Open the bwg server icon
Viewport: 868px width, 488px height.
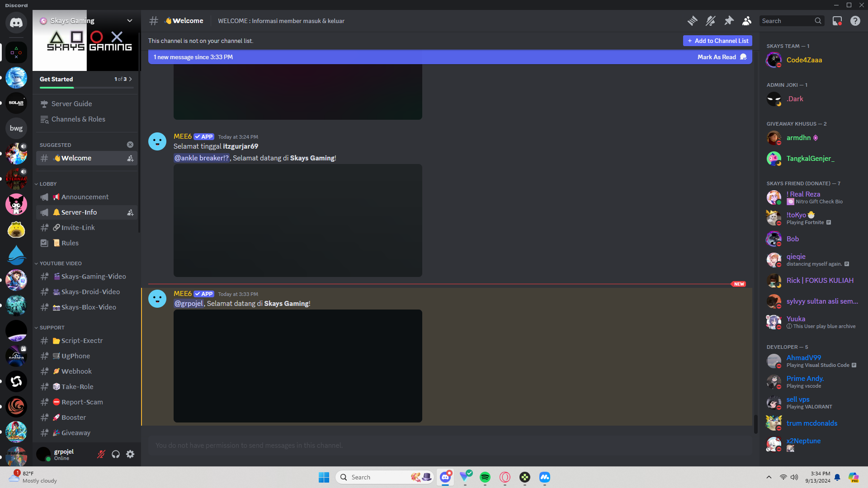pos(16,128)
